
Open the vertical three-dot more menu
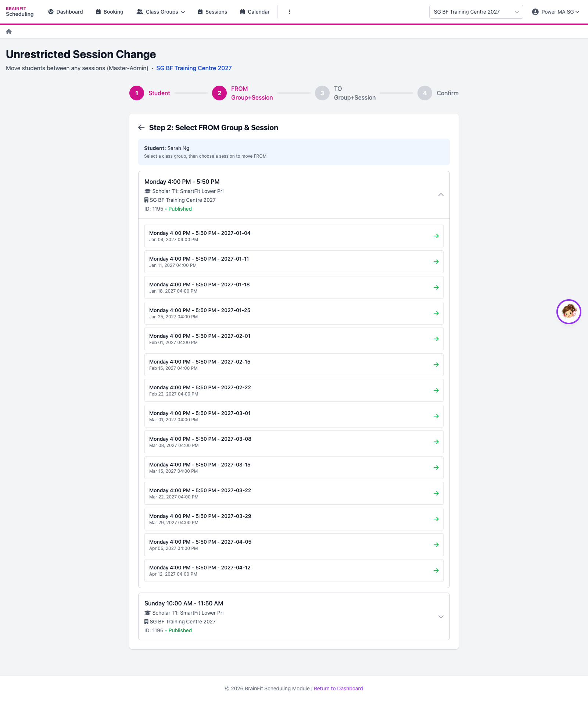[290, 12]
